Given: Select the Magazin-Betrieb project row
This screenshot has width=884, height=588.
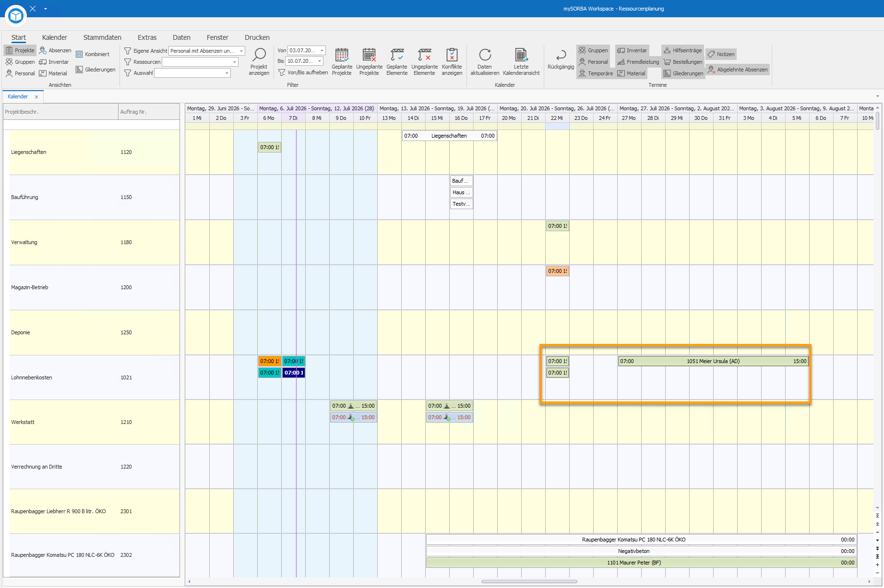Looking at the screenshot, I should click(x=94, y=287).
